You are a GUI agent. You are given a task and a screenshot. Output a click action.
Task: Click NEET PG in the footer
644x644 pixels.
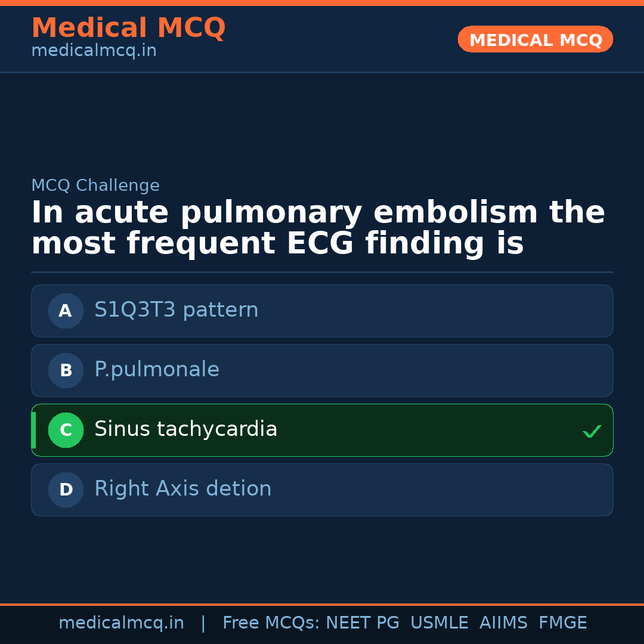tap(363, 623)
